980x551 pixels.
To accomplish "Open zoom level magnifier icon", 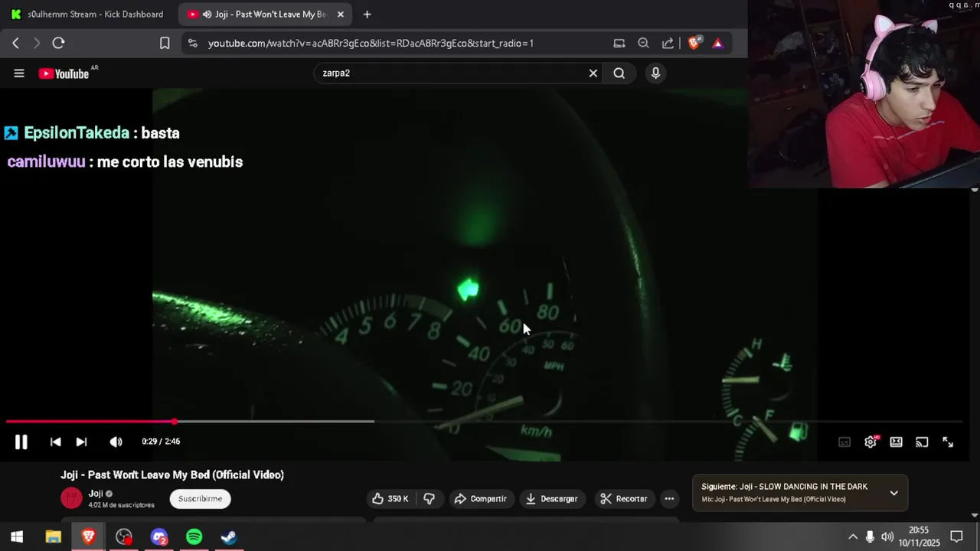I will [644, 44].
